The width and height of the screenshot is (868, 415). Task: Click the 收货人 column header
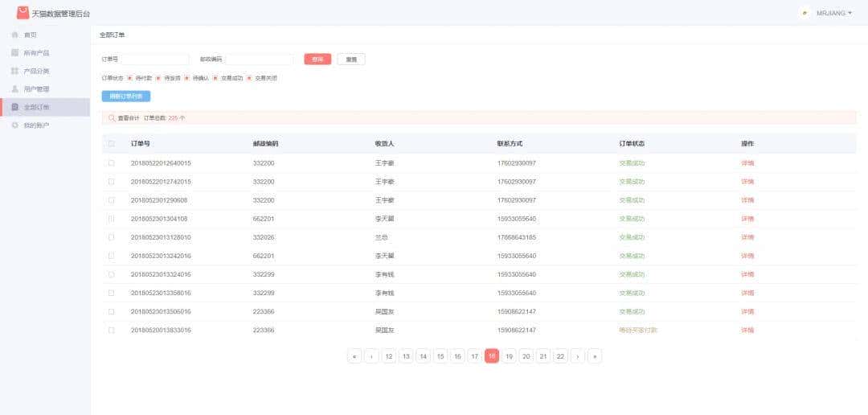(384, 143)
